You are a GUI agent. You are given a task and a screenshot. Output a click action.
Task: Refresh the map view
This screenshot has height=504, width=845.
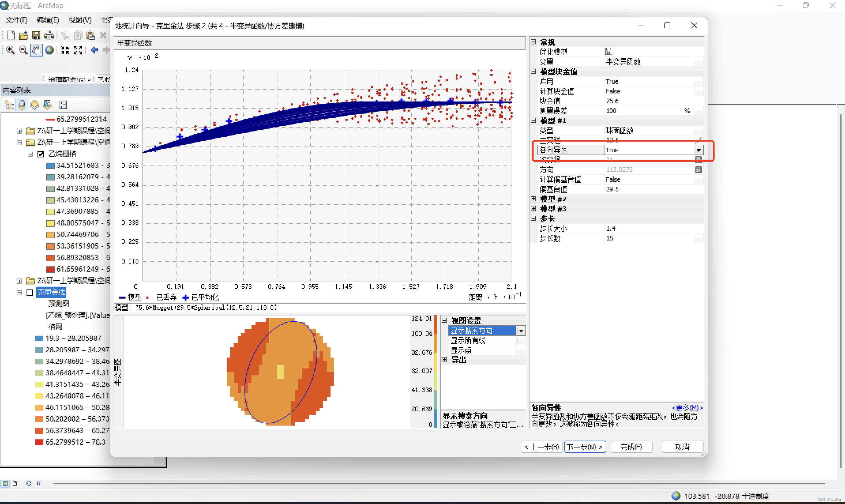[x=29, y=483]
